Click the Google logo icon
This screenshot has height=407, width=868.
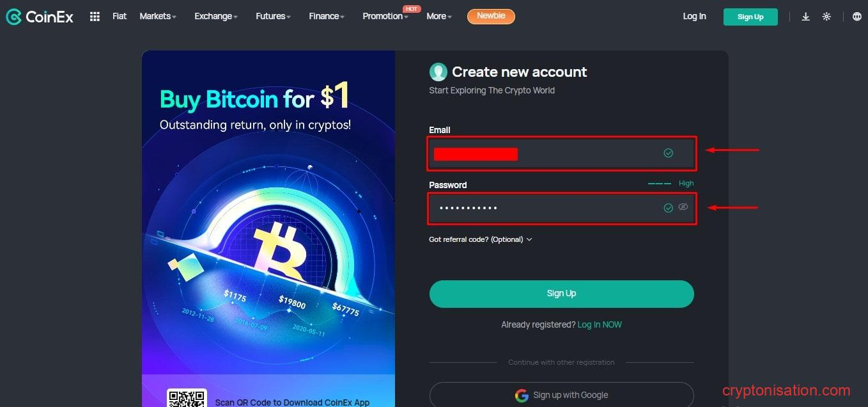(x=522, y=395)
